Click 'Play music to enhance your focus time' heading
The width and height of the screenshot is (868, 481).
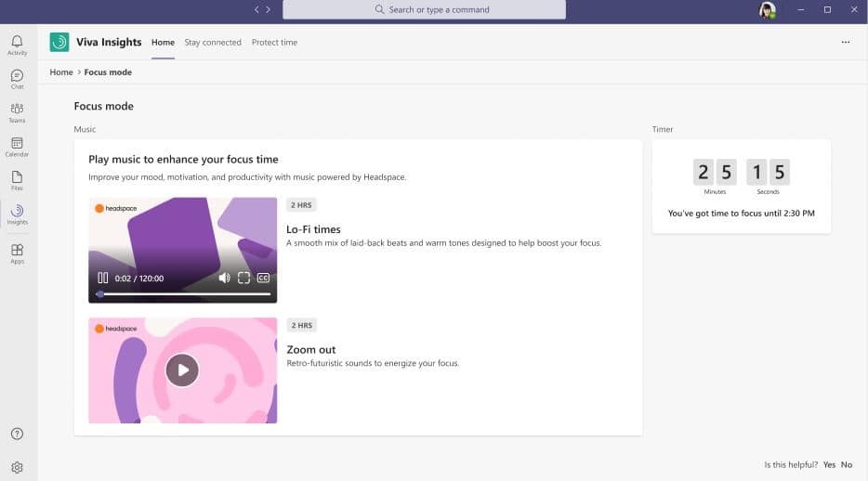pyautogui.click(x=183, y=159)
